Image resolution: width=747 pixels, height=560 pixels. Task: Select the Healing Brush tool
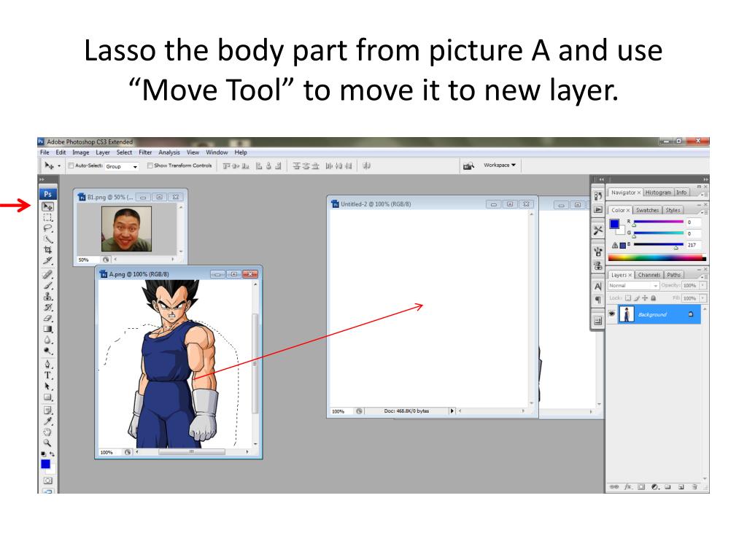[47, 275]
